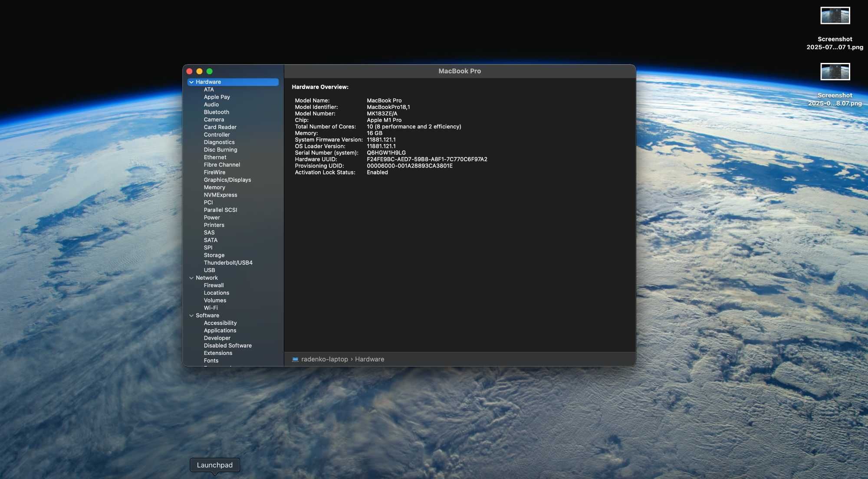Open the Firewall entry
This screenshot has height=479, width=868.
pos(214,285)
